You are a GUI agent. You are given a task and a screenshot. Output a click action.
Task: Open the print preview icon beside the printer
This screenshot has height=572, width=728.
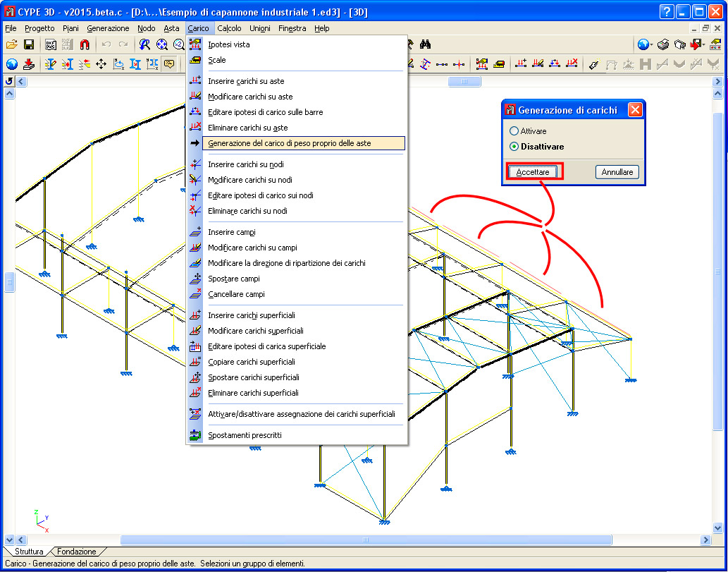click(x=679, y=44)
